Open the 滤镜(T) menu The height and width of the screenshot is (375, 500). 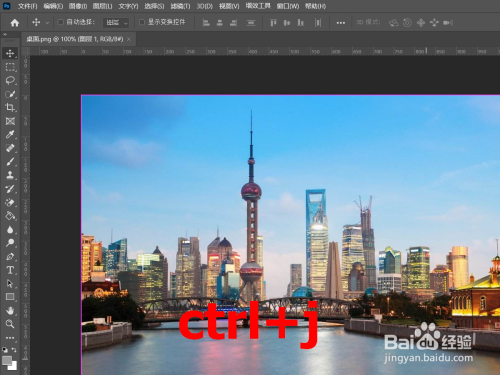180,6
